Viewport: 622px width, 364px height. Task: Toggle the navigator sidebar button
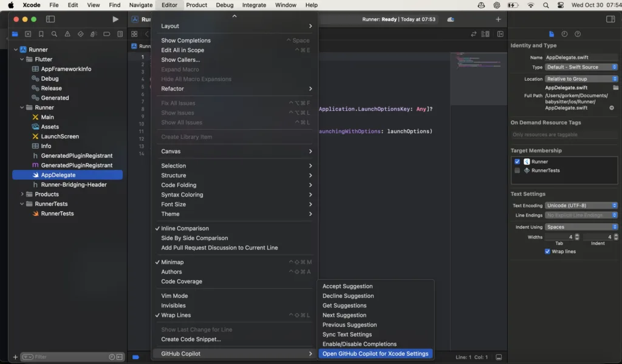tap(50, 19)
